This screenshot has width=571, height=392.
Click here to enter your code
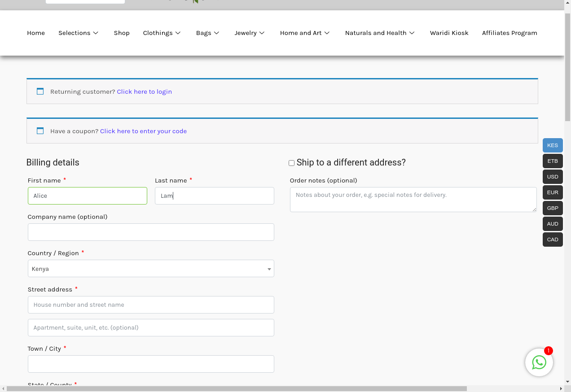point(143,131)
